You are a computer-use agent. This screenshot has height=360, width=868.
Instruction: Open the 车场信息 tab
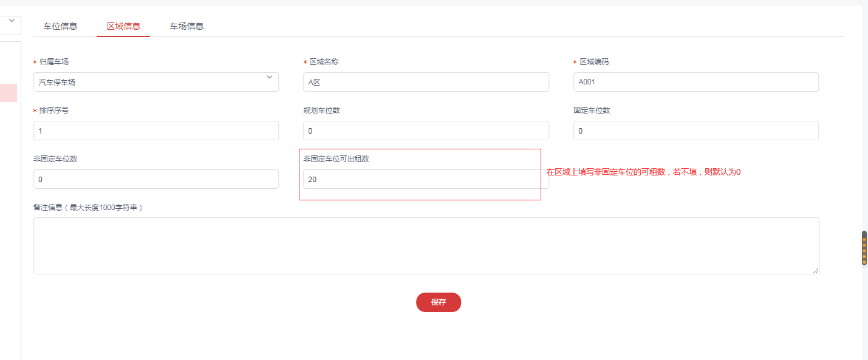tap(186, 26)
